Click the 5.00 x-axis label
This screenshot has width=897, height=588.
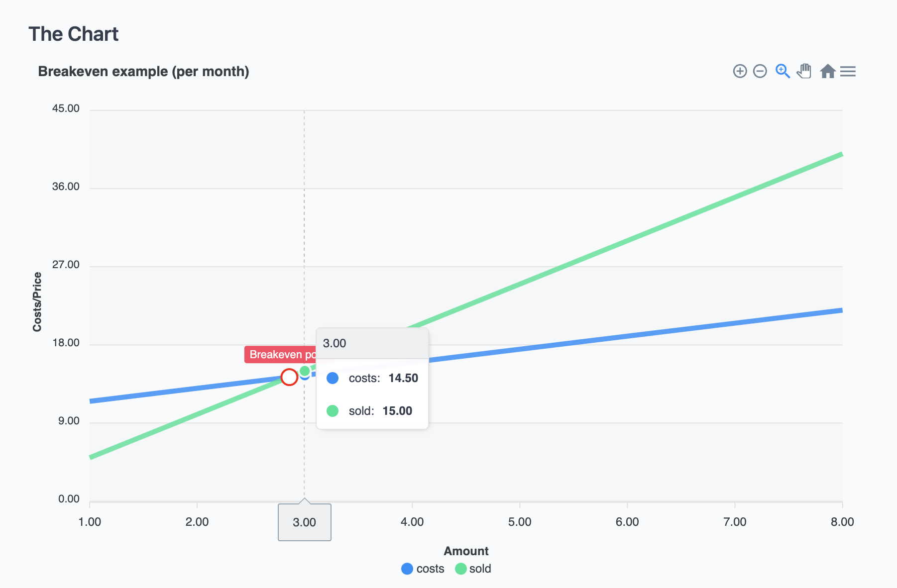[x=520, y=522]
